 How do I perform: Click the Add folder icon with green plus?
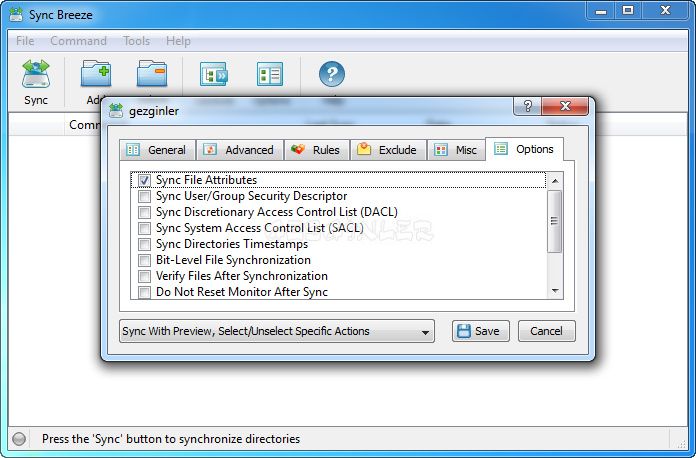tap(96, 74)
